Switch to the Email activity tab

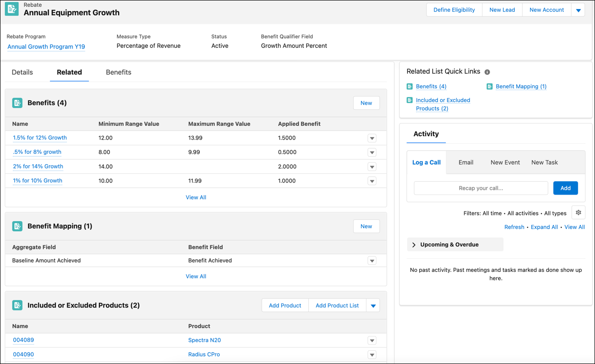point(465,162)
